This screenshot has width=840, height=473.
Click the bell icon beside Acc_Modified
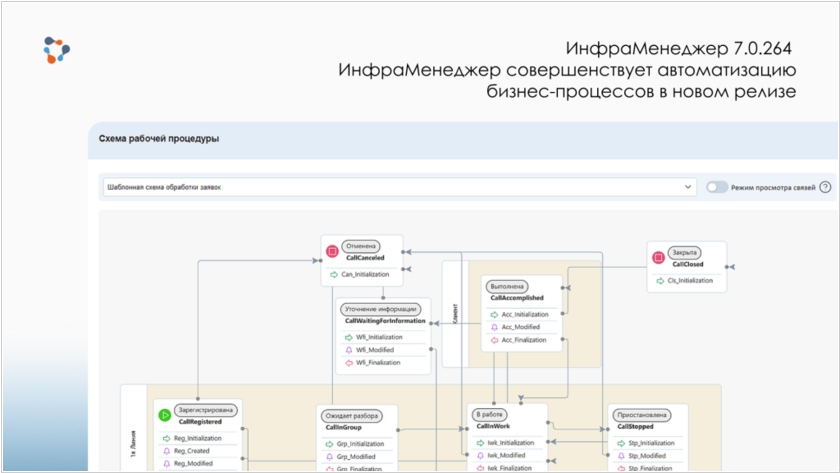click(493, 327)
